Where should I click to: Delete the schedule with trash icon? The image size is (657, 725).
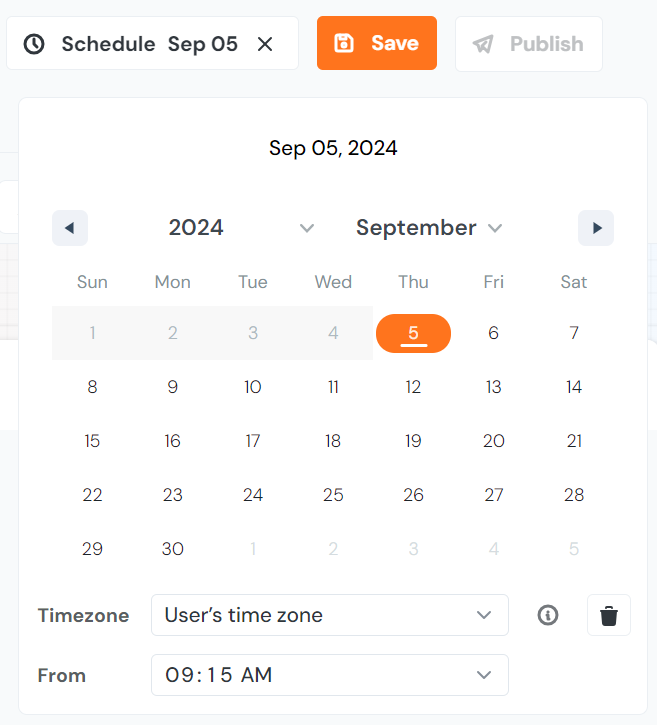[609, 615]
